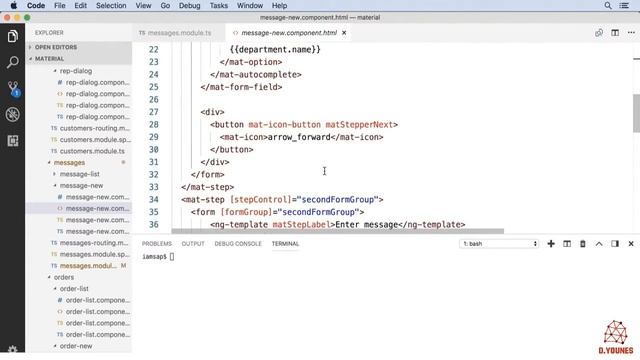This screenshot has width=640, height=360.
Task: Open the Help menu
Action: 280,5
